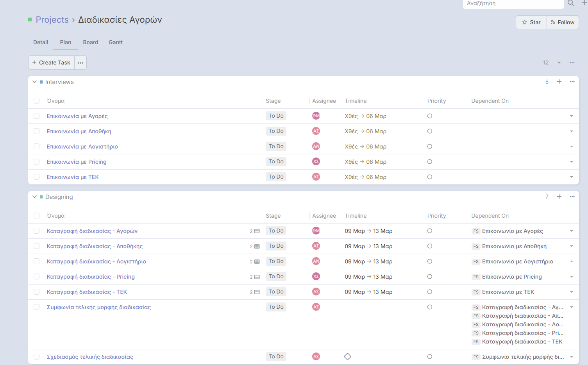
Task: Tick the checkbox for Επικοινωνία με Αγορές
Action: (x=37, y=116)
